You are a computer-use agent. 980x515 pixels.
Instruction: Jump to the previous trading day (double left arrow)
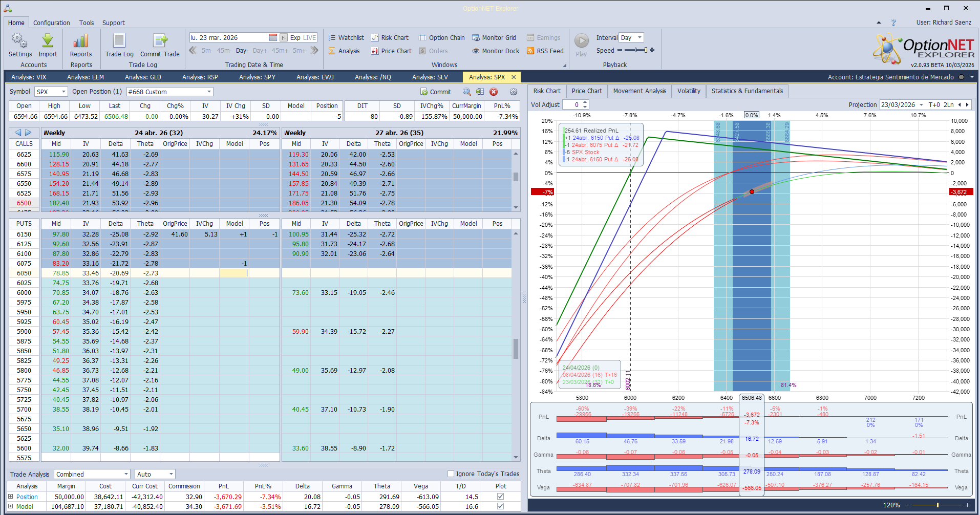click(x=193, y=50)
